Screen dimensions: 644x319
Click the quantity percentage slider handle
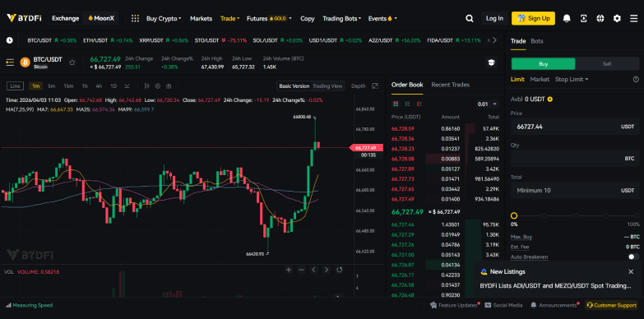(514, 215)
